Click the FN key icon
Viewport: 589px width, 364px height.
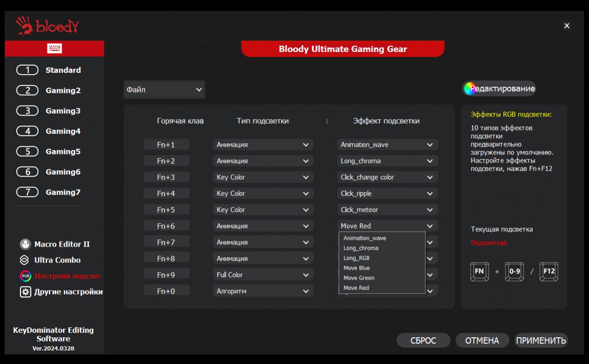click(x=479, y=271)
